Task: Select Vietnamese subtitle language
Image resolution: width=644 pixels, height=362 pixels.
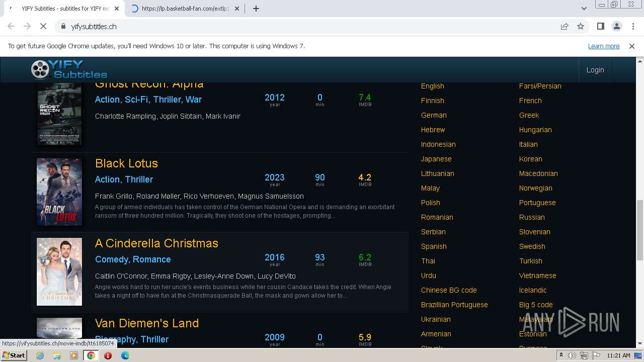Action: pyautogui.click(x=537, y=276)
